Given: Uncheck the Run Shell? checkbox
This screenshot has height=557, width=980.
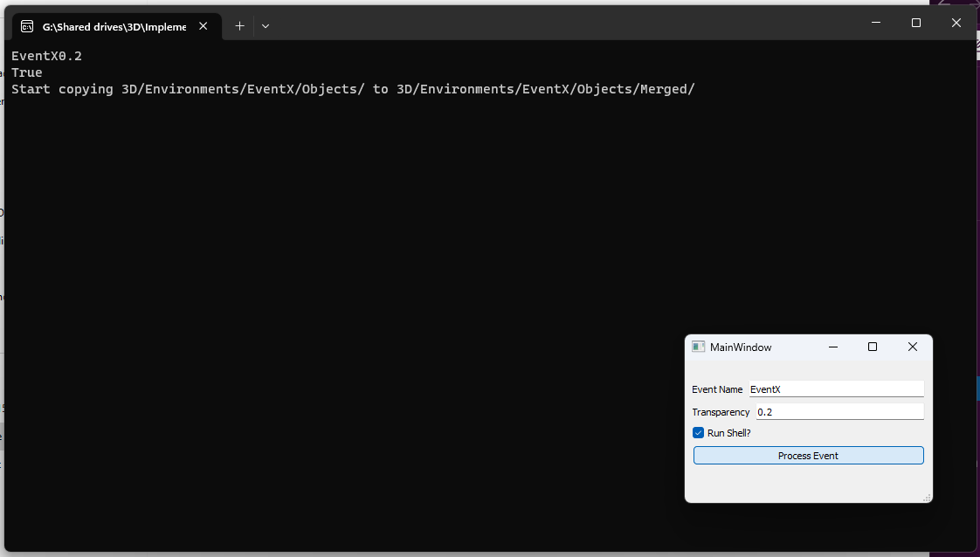Looking at the screenshot, I should pos(698,433).
